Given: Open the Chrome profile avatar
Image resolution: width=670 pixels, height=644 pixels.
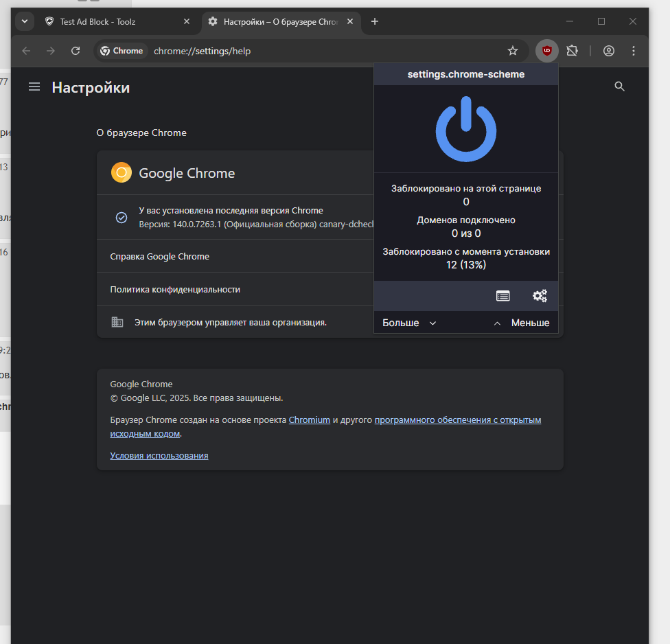Looking at the screenshot, I should 608,51.
